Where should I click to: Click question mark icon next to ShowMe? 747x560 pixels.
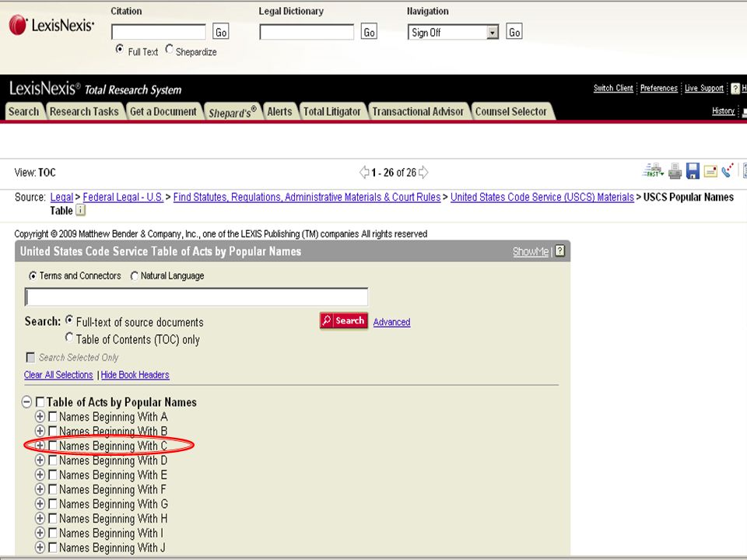tap(560, 250)
